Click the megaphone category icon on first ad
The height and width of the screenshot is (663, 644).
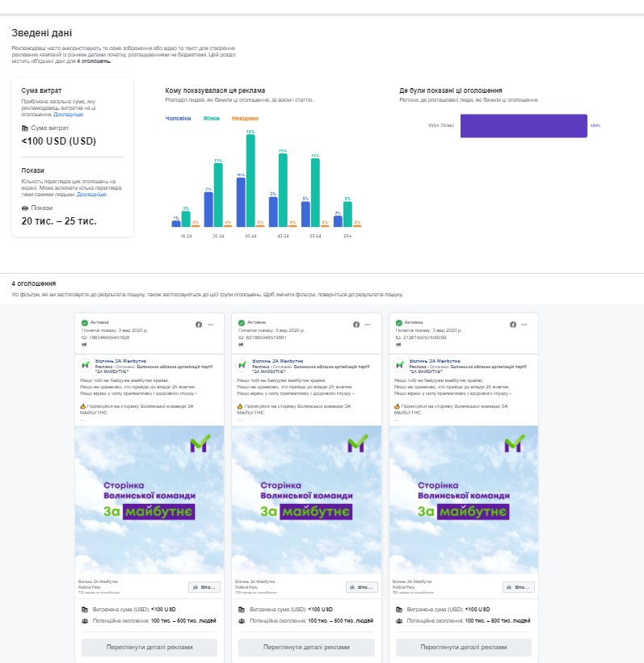pos(84,345)
